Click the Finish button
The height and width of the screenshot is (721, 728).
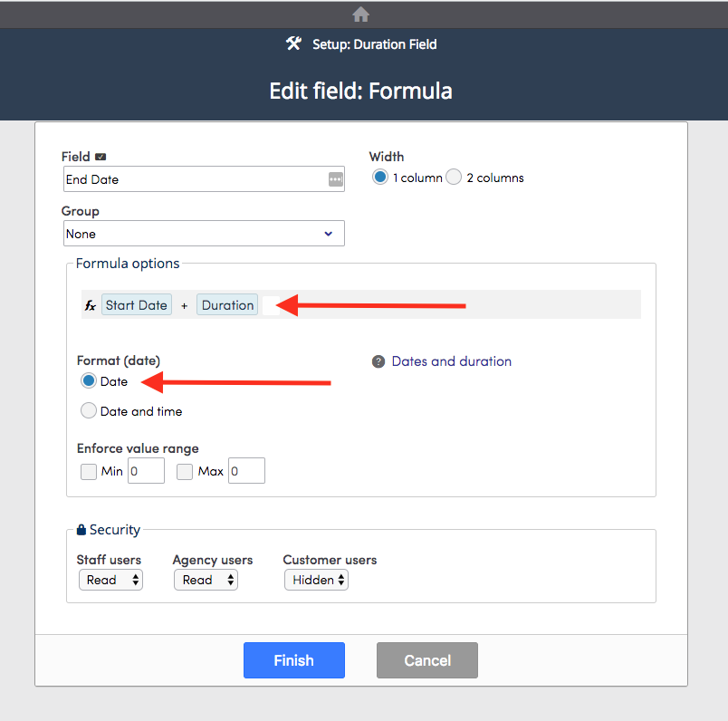(x=293, y=660)
